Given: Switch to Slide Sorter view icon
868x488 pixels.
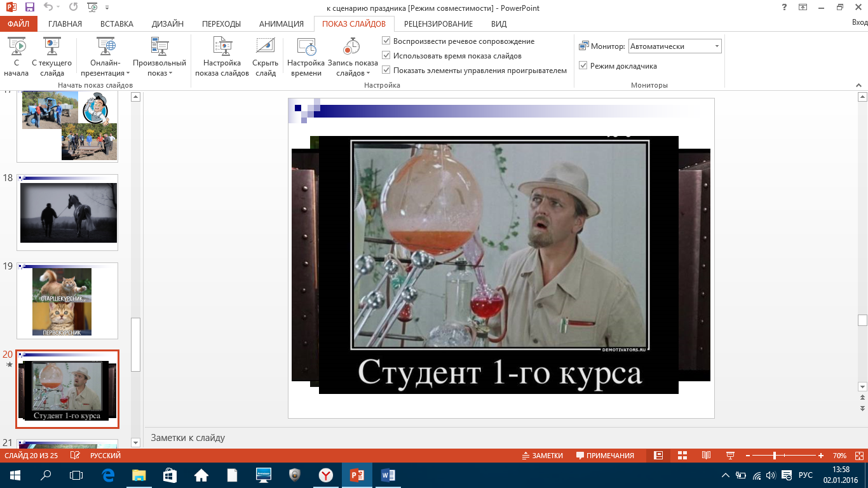Looking at the screenshot, I should [x=682, y=456].
